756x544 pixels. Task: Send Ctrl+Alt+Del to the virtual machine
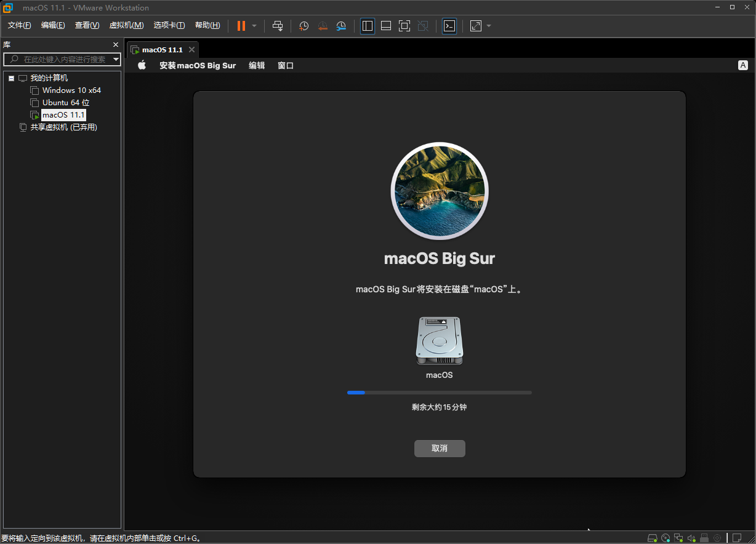click(278, 26)
